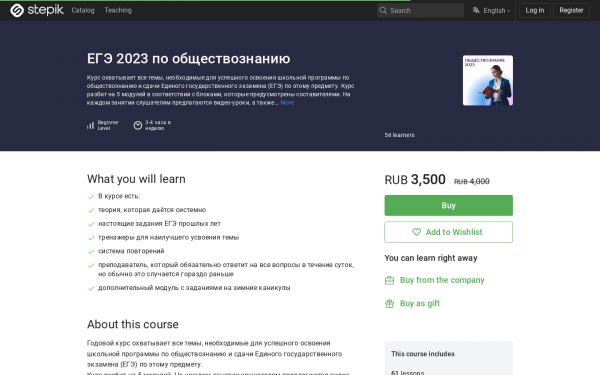Click the translate language icon
600x375 pixels.
(x=476, y=10)
